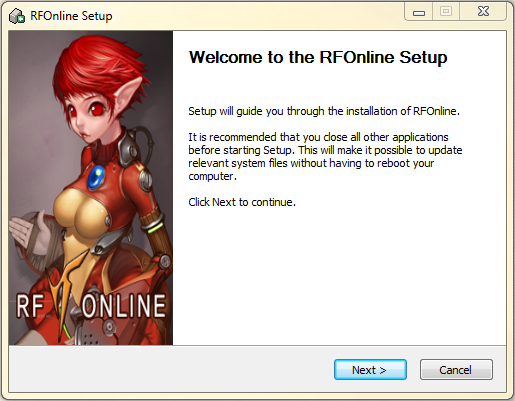This screenshot has height=401, width=515.
Task: Cancel the RFOnline installation
Action: pyautogui.click(x=456, y=369)
